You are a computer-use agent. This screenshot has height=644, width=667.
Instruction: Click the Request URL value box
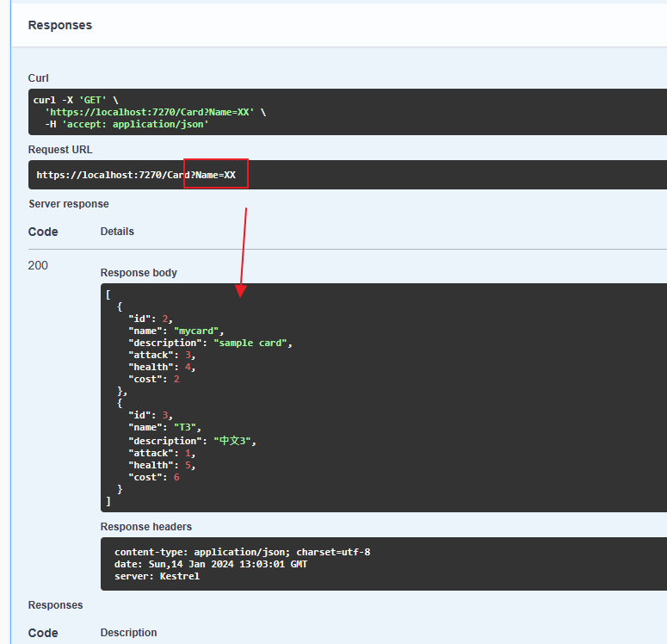pos(348,175)
